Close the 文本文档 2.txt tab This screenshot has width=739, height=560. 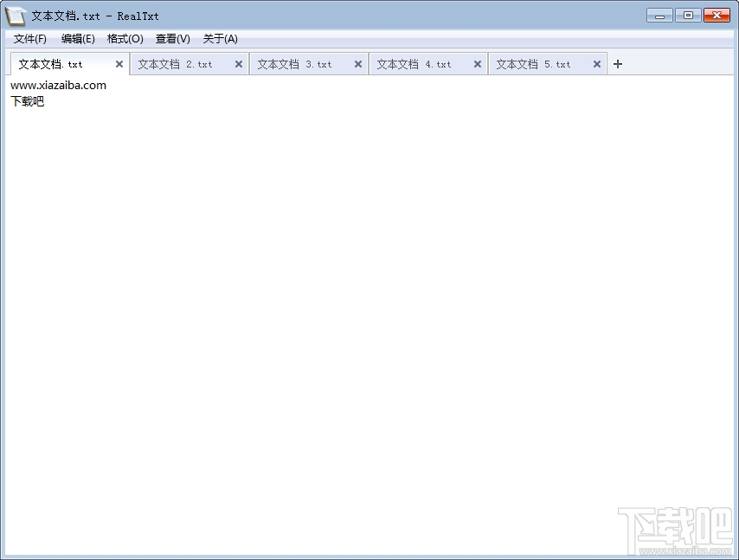click(239, 64)
